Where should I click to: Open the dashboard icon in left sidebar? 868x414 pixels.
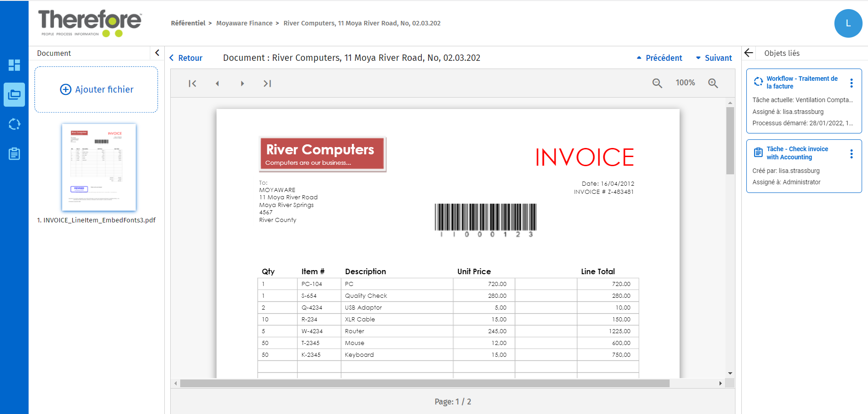tap(14, 65)
